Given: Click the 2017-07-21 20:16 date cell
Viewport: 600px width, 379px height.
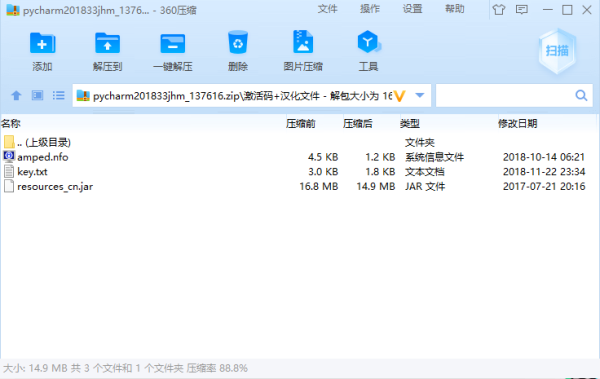Looking at the screenshot, I should click(544, 186).
